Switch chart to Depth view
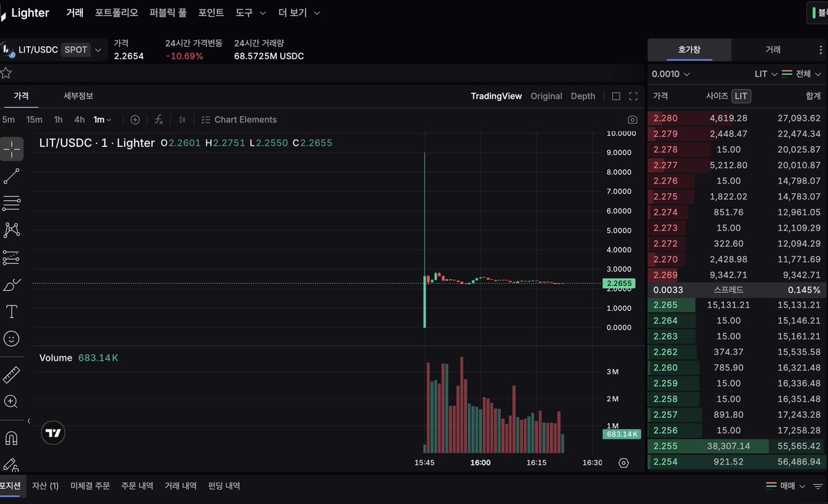This screenshot has height=504, width=828. tap(583, 97)
